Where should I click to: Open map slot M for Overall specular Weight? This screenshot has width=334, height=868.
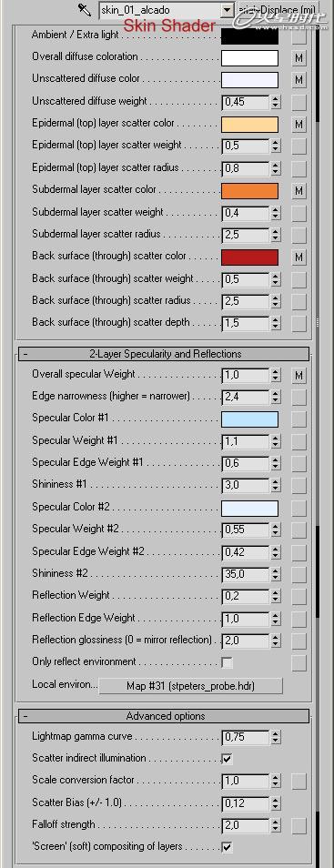[299, 376]
